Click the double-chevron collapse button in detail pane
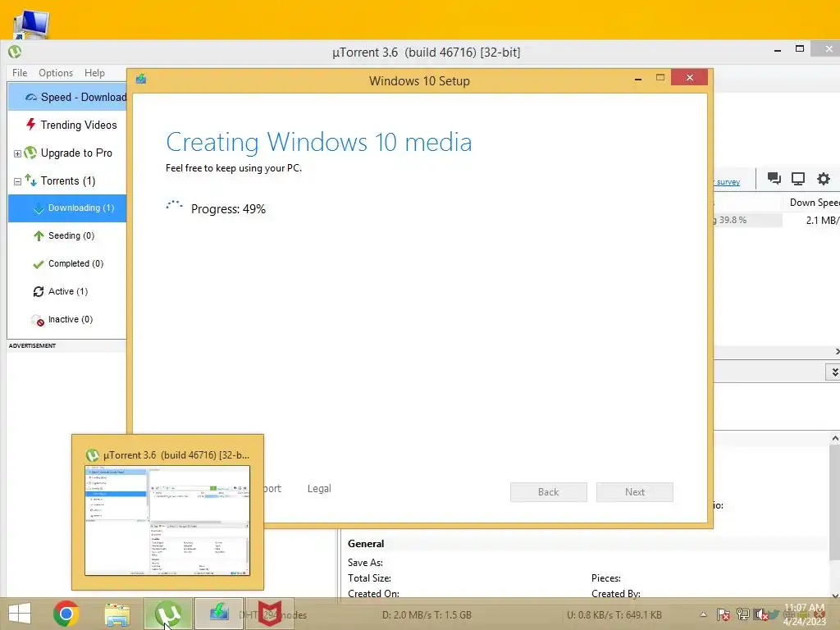840x630 pixels. tap(833, 372)
